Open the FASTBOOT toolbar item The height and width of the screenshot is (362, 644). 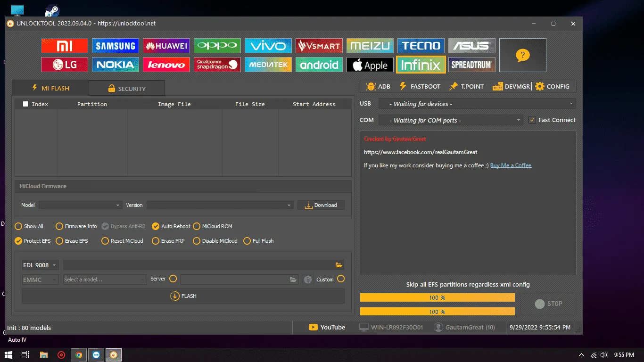(420, 86)
